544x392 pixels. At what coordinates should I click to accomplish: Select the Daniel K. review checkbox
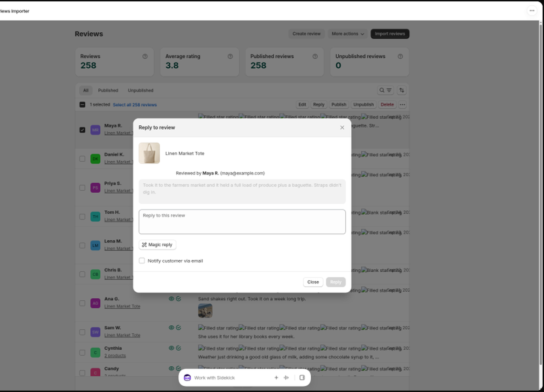82,159
